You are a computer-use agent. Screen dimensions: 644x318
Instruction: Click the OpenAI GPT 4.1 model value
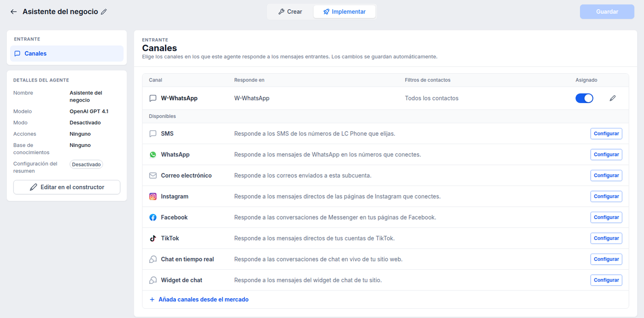click(89, 111)
